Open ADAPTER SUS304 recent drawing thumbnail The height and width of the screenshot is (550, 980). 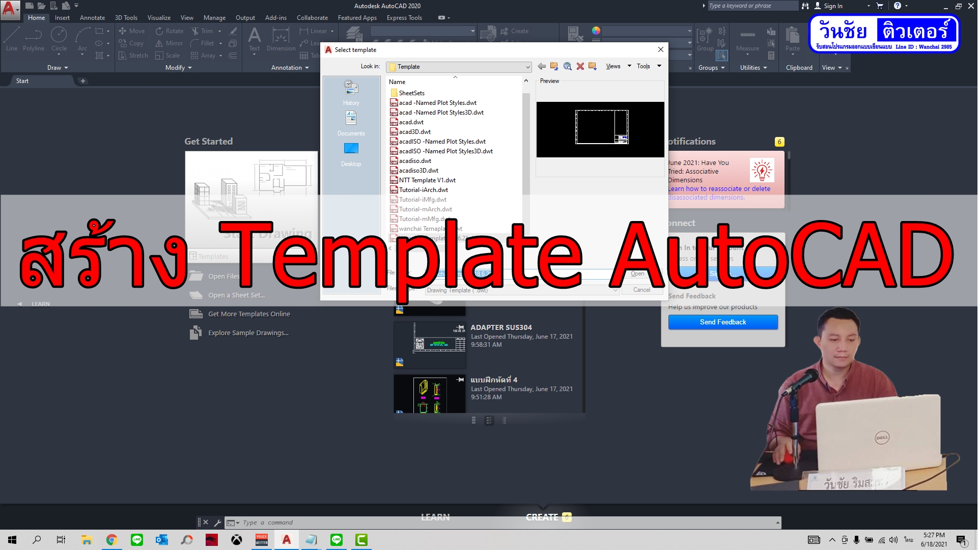430,345
